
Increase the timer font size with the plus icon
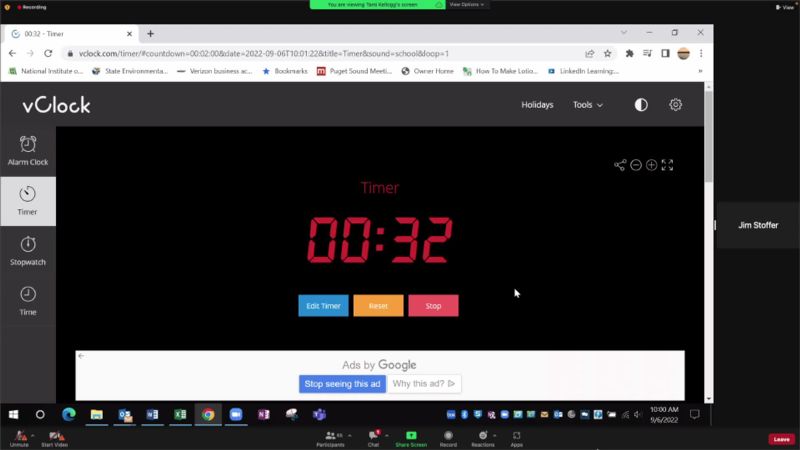tap(651, 165)
